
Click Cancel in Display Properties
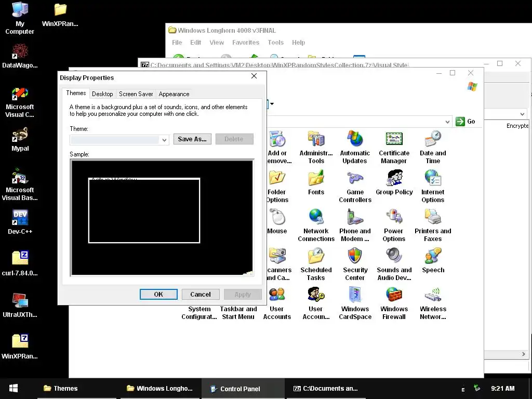[x=201, y=294]
